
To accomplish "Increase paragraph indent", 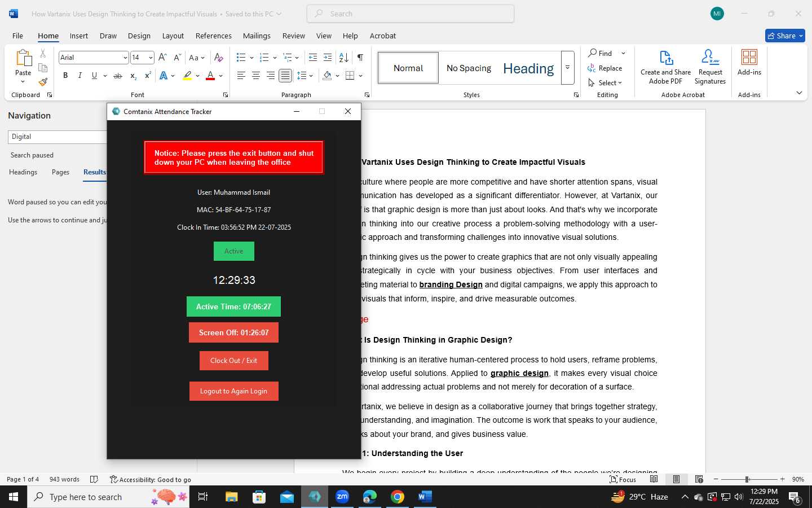I will [x=328, y=58].
